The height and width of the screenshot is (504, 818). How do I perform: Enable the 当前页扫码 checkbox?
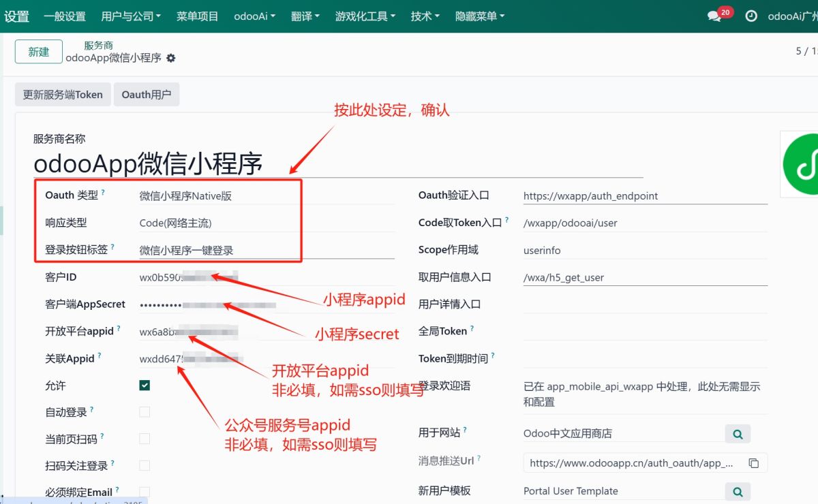145,439
